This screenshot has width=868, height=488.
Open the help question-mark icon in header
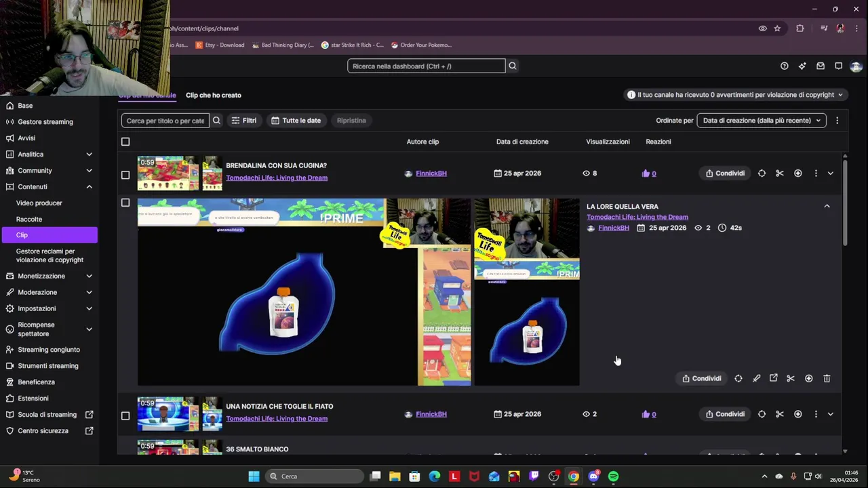click(785, 66)
